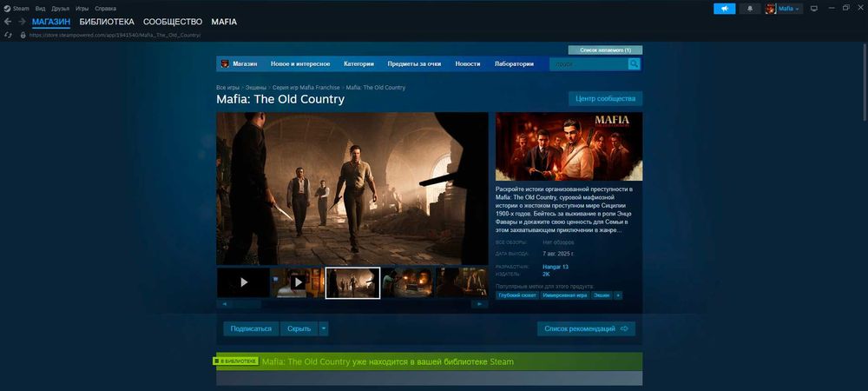Click the Нет обзоров reviews text

coord(558,242)
